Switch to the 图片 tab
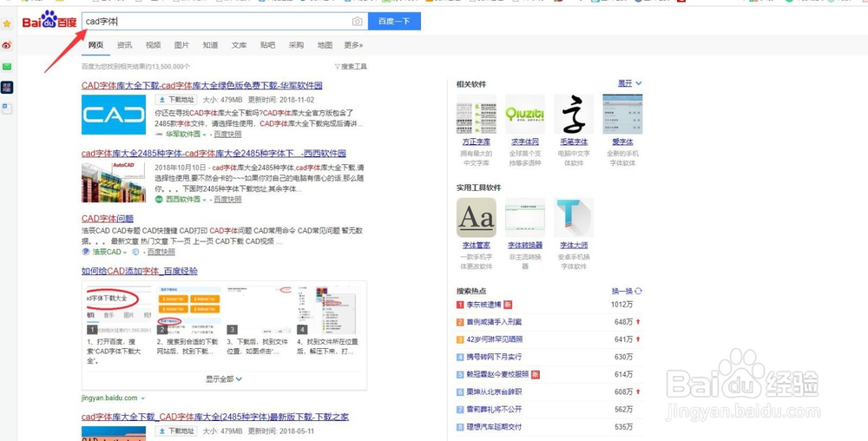868x441 pixels. click(x=181, y=45)
